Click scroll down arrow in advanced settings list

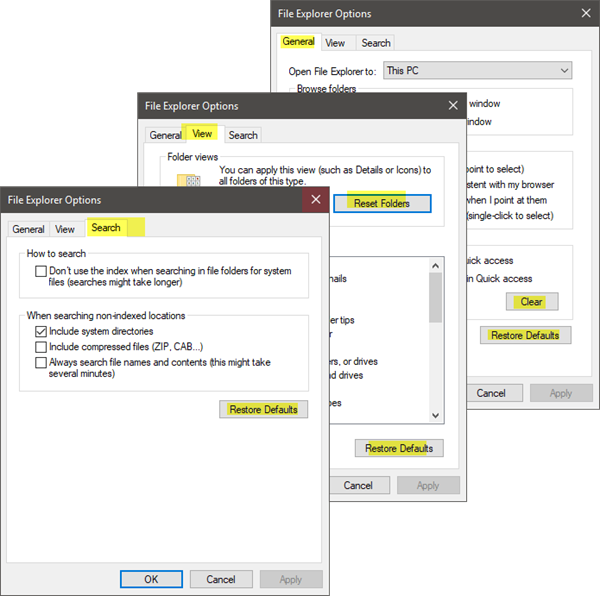tap(435, 415)
